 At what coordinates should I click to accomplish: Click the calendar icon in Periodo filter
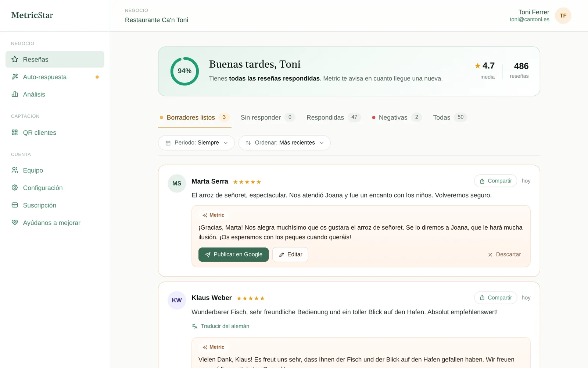click(x=168, y=143)
